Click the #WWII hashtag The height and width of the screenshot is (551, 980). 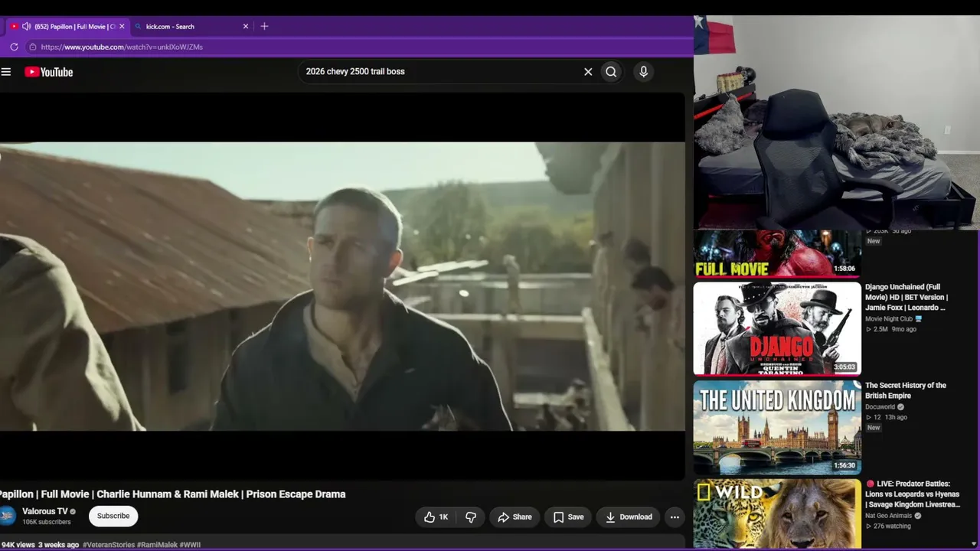[190, 545]
